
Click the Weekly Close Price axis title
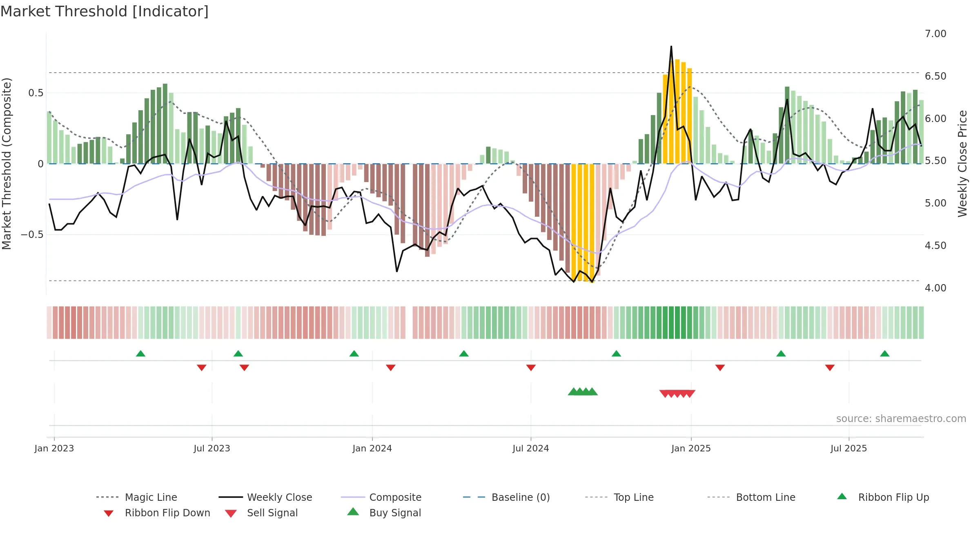962,163
